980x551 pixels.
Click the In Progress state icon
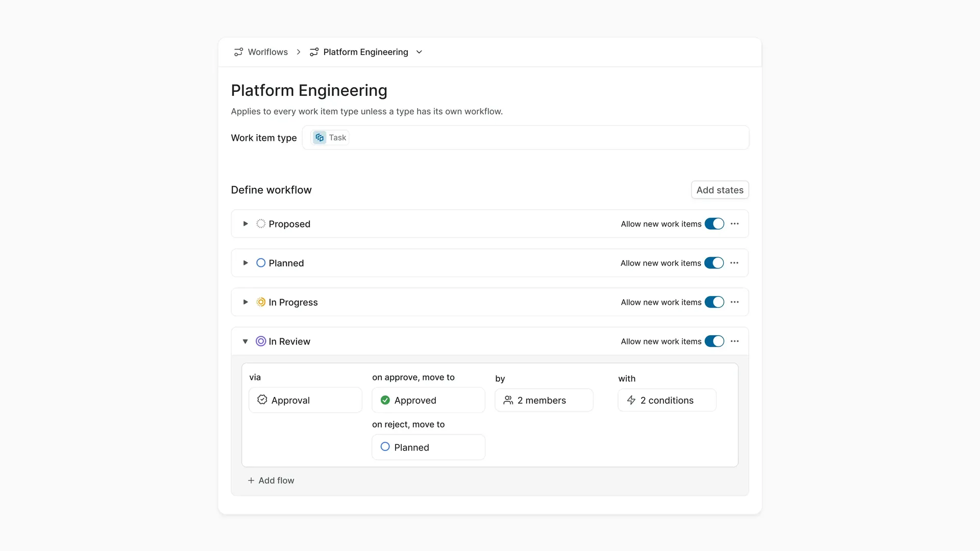tap(261, 302)
